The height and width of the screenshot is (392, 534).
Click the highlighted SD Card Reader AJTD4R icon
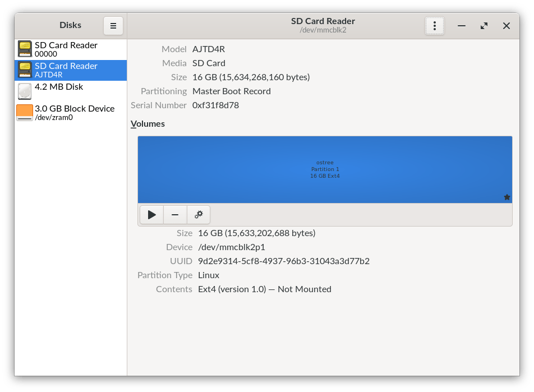click(25, 70)
